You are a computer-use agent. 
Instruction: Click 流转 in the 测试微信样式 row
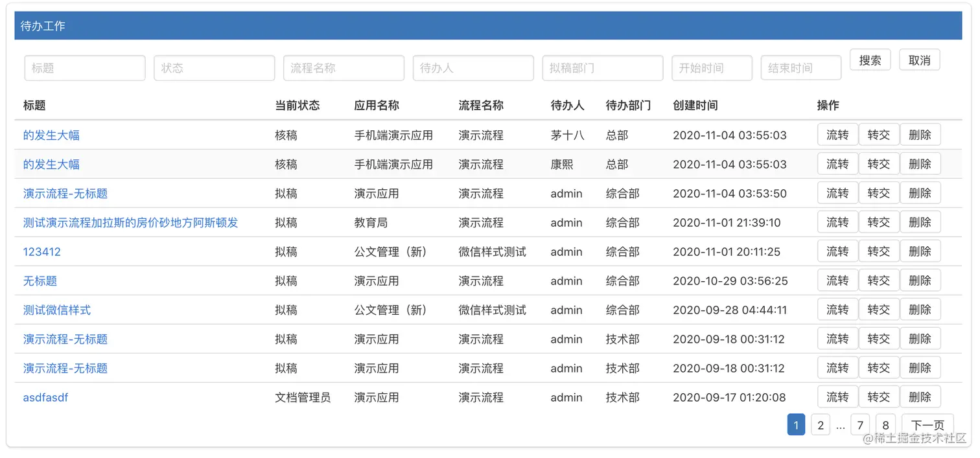[x=837, y=310]
